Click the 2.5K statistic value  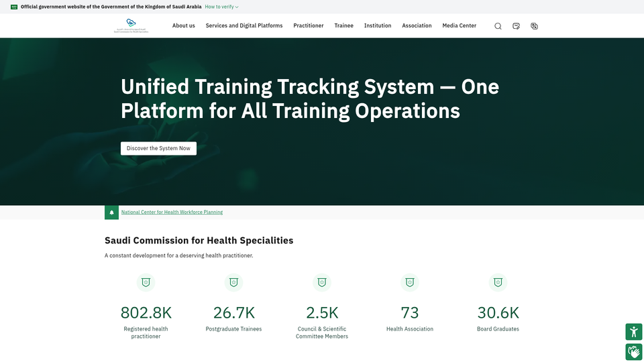pos(322,313)
